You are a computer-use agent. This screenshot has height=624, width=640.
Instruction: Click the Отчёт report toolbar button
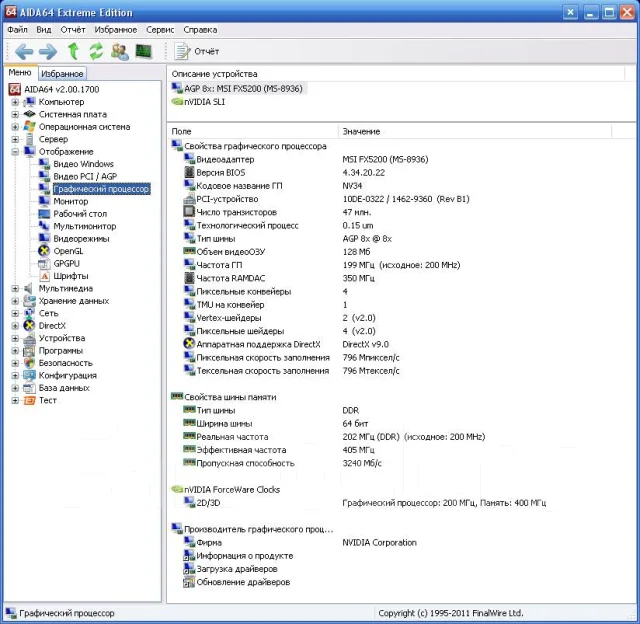[197, 51]
